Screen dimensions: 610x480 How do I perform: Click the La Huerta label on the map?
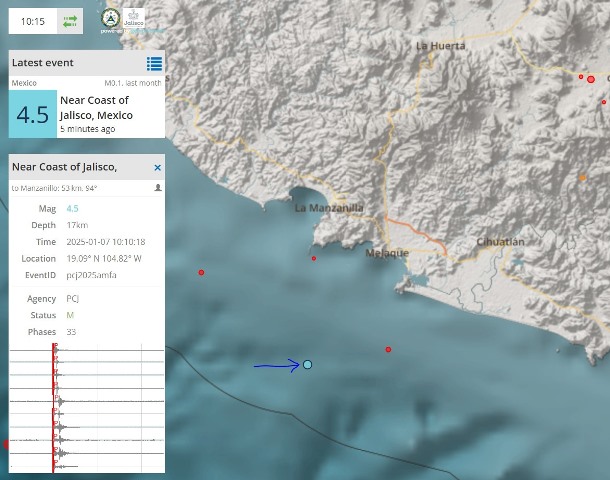pos(440,46)
